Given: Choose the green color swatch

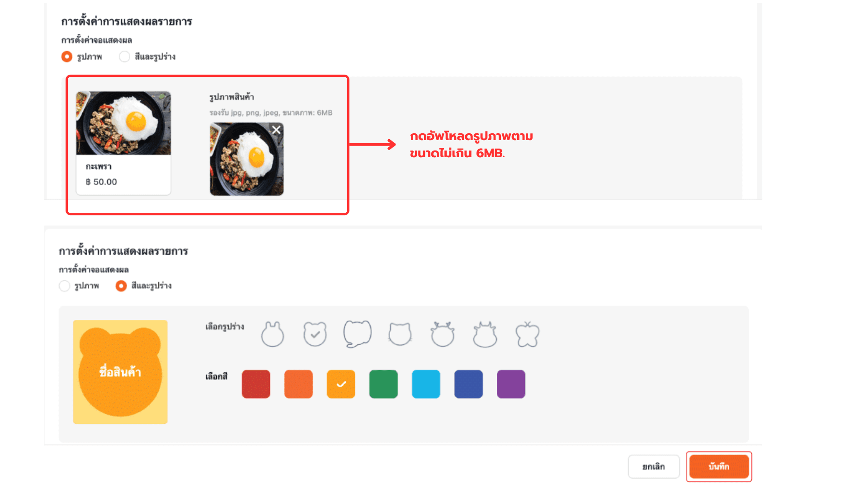Looking at the screenshot, I should (x=383, y=384).
